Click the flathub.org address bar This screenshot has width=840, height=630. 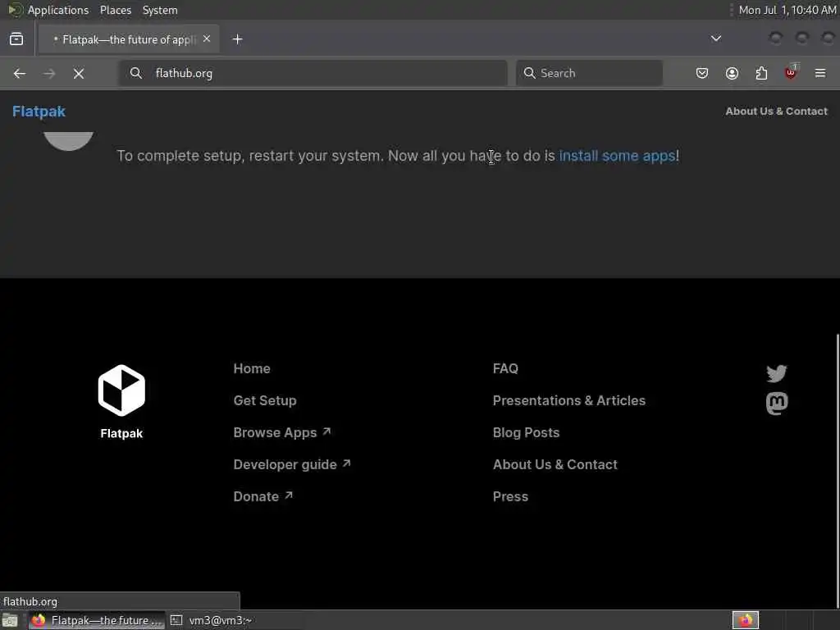(x=313, y=73)
